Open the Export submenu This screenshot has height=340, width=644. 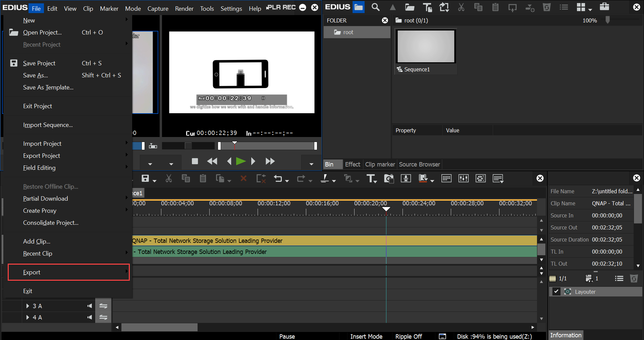pyautogui.click(x=69, y=272)
